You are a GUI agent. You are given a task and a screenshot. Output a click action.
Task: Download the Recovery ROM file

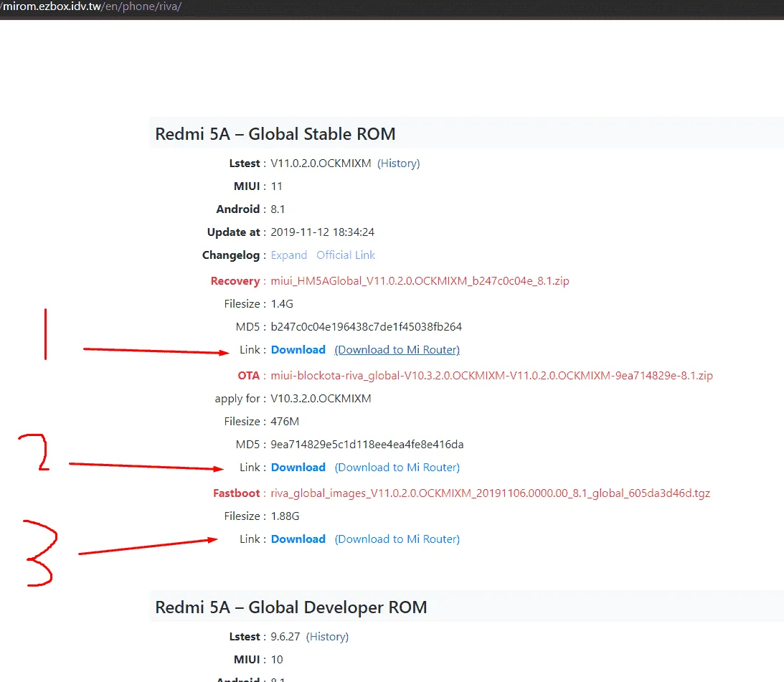(x=298, y=349)
